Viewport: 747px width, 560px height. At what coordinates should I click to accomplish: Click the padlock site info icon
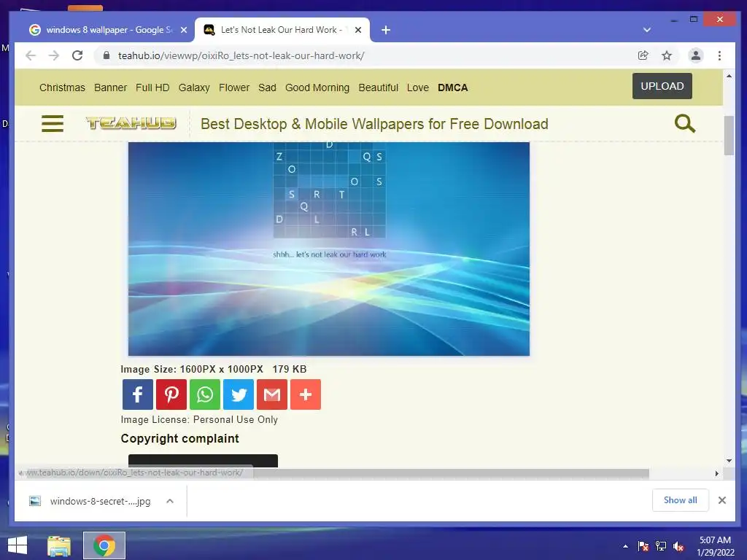pos(107,55)
